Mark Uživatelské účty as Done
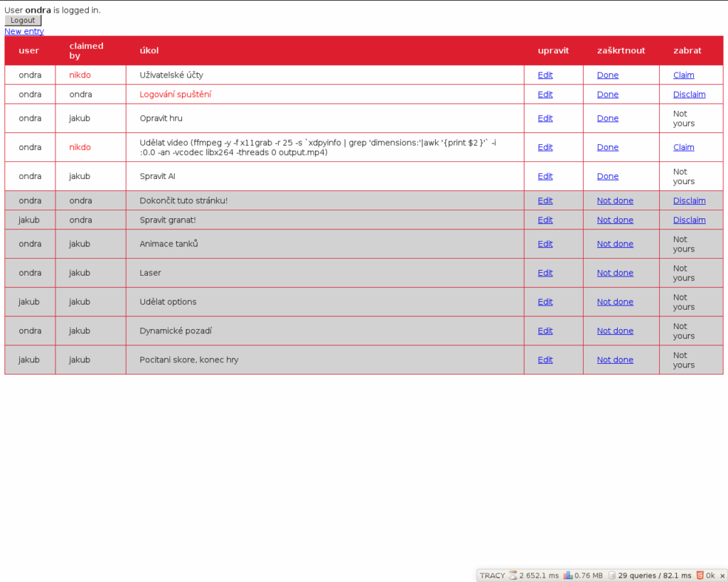The image size is (728, 582). point(608,75)
